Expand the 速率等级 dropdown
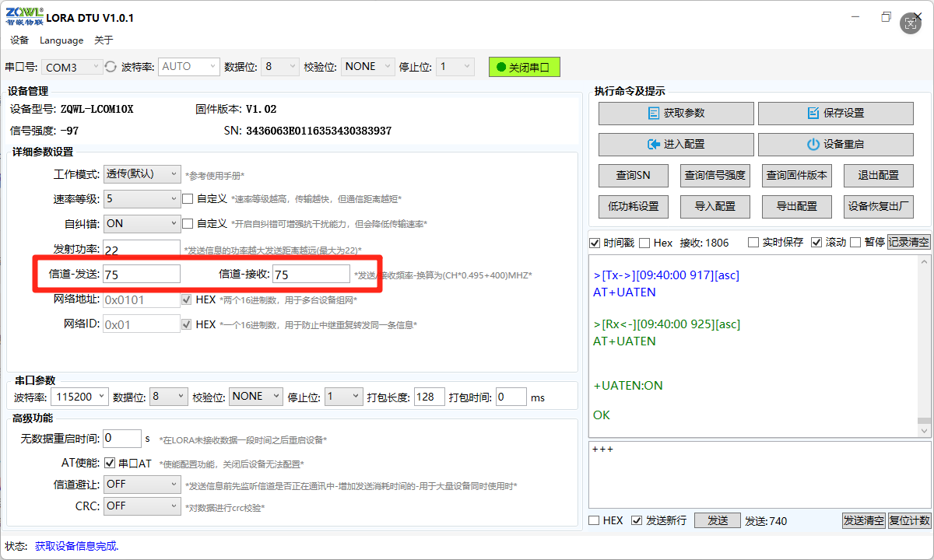The width and height of the screenshot is (934, 560). tap(142, 199)
